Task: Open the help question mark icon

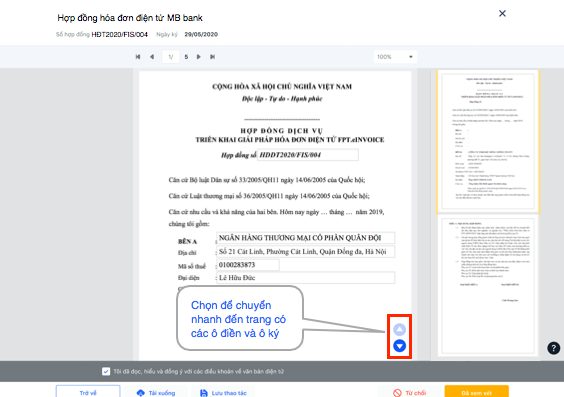Action: click(554, 348)
